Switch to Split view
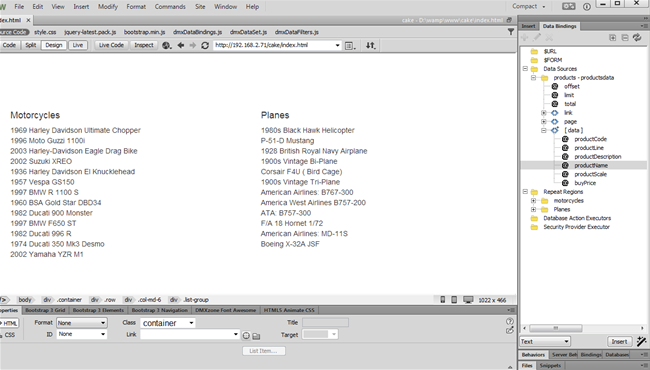Screen dimensions: 650x370 pos(31,45)
